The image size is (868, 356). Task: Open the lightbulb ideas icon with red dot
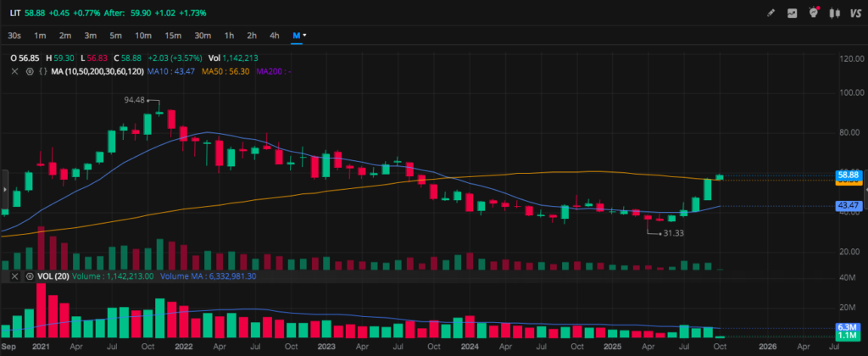813,13
